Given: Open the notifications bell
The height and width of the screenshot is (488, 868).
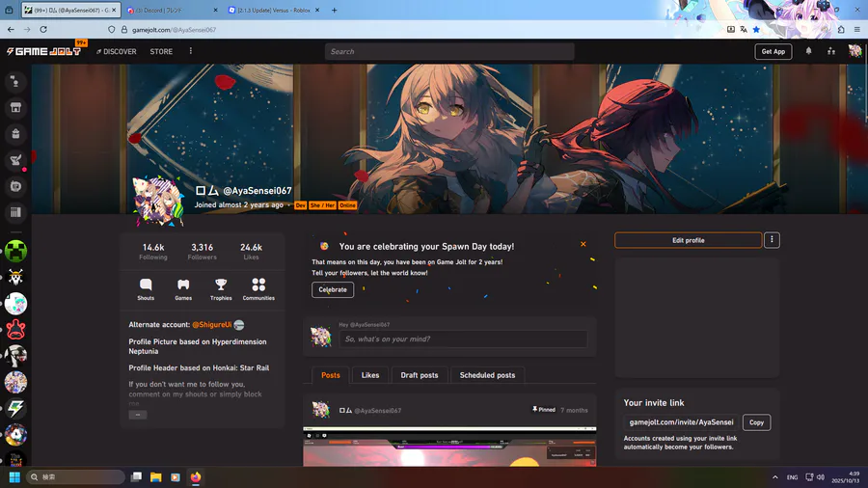Looking at the screenshot, I should pyautogui.click(x=808, y=51).
